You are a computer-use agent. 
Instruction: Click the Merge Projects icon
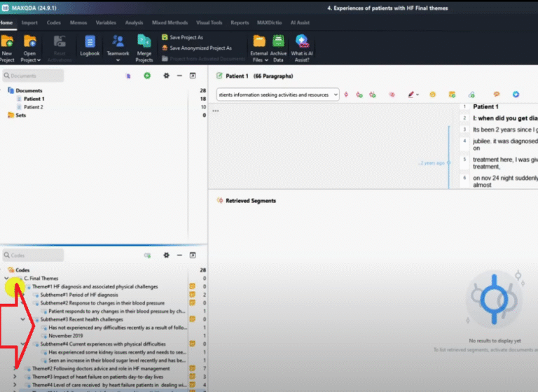pos(144,47)
